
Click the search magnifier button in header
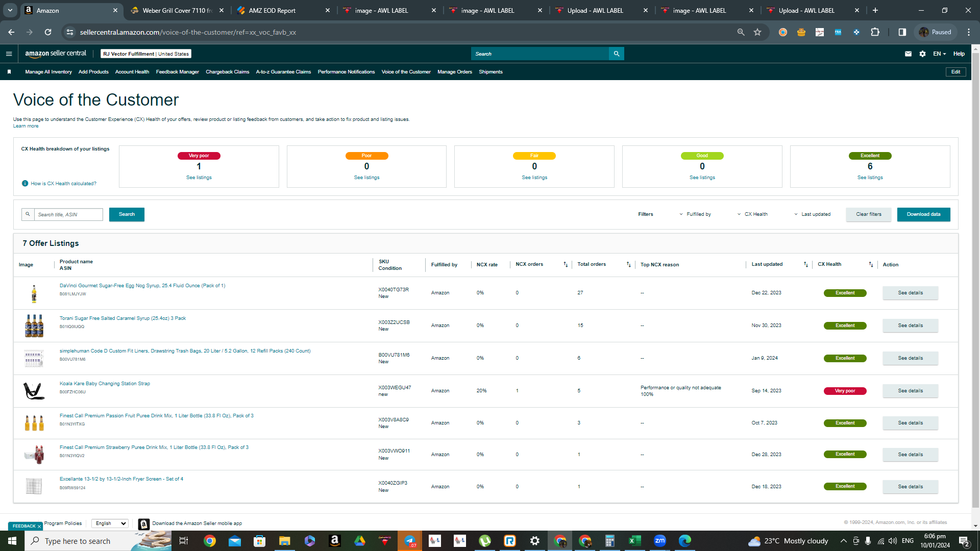point(617,54)
